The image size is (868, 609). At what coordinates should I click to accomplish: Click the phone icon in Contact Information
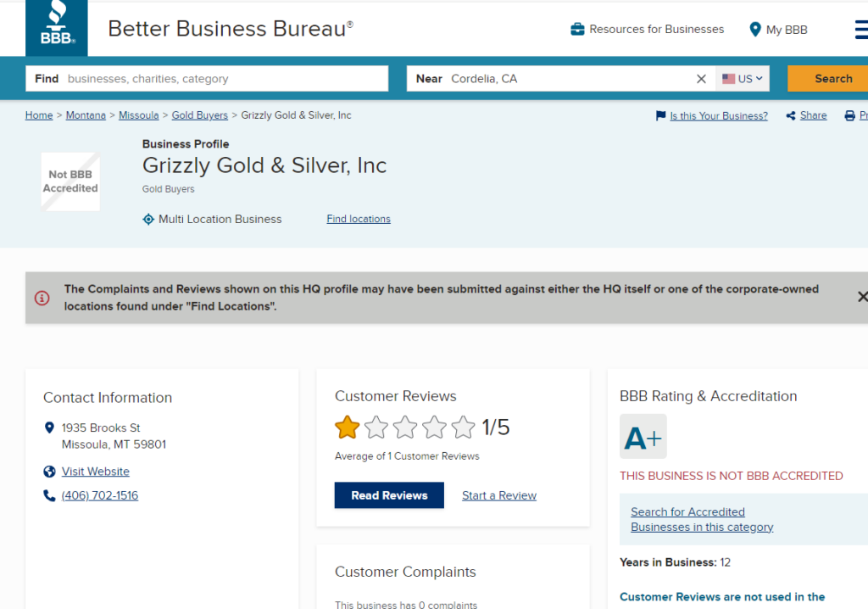49,495
